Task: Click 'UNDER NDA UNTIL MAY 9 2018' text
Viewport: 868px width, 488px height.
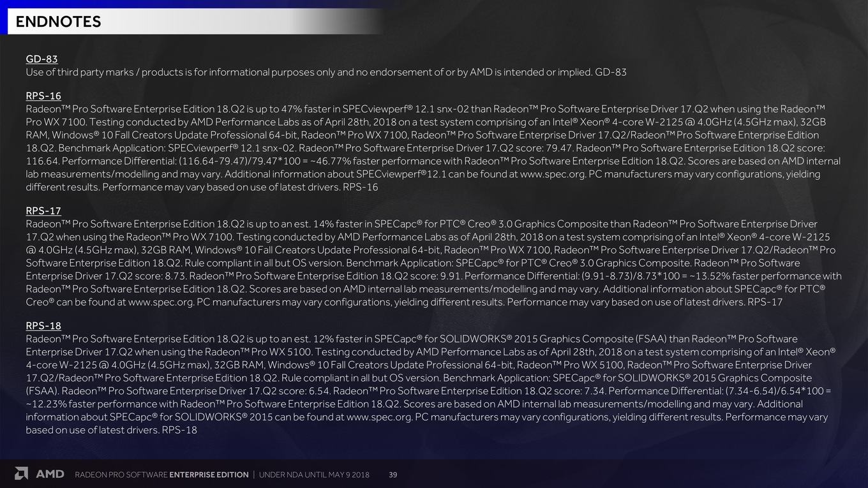Action: pyautogui.click(x=314, y=475)
